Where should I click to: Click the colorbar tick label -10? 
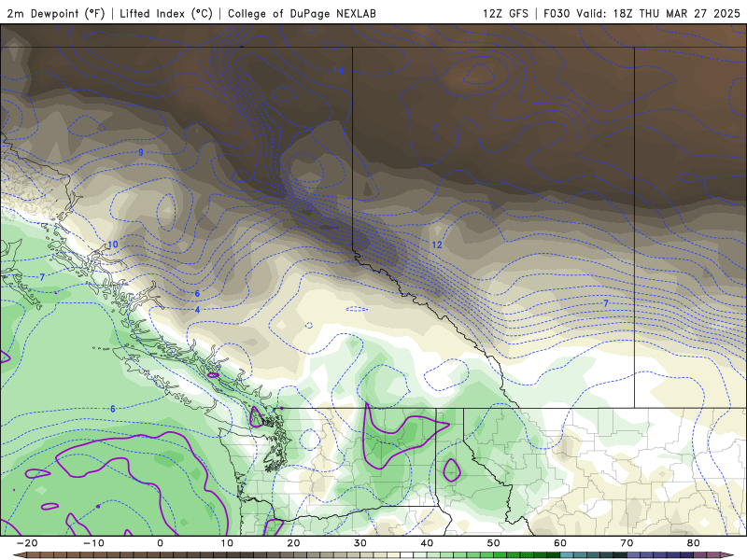pos(93,543)
